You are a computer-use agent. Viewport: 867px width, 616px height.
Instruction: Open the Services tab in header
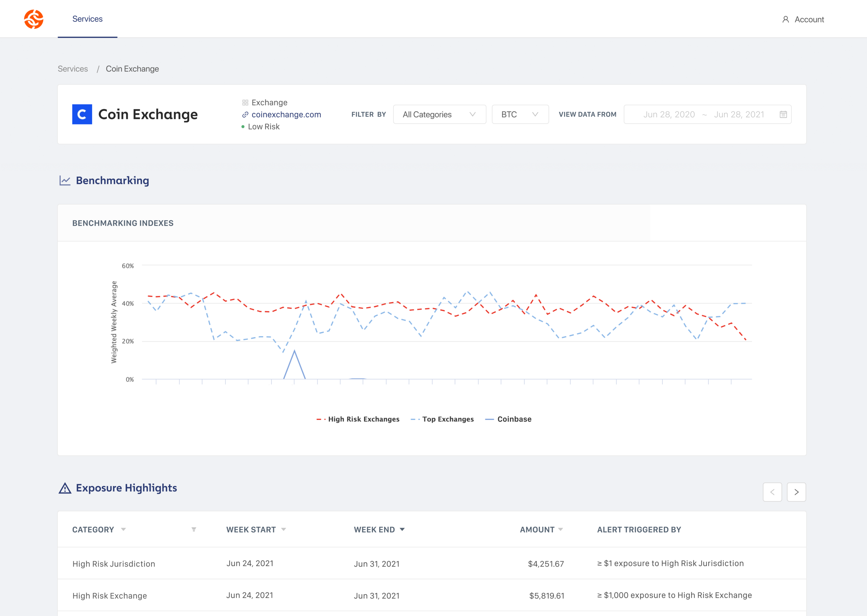tap(87, 19)
